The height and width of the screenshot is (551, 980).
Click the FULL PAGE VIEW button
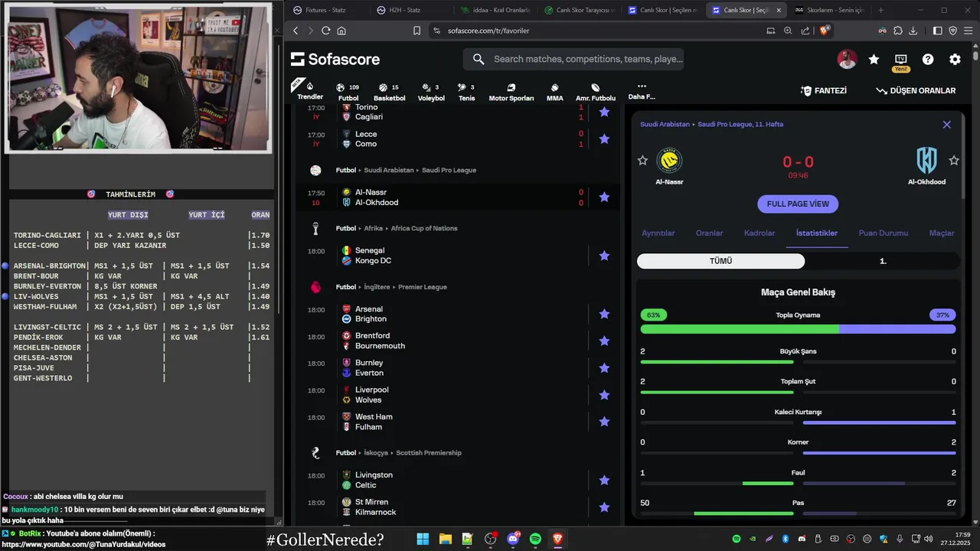pyautogui.click(x=798, y=204)
